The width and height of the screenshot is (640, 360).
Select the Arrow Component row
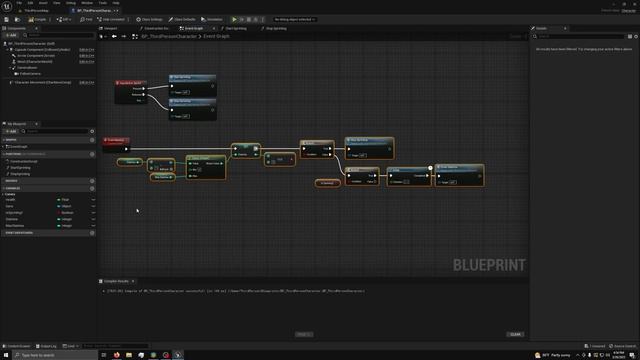36,56
